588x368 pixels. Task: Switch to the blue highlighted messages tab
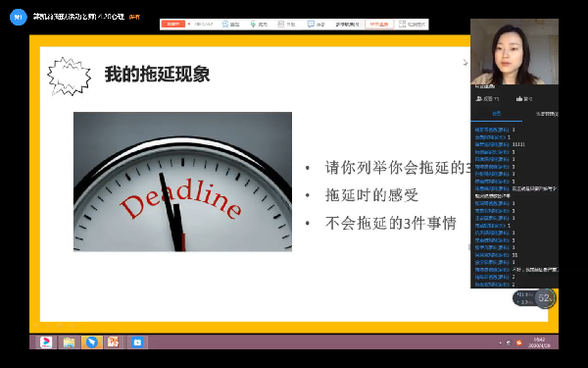point(496,114)
